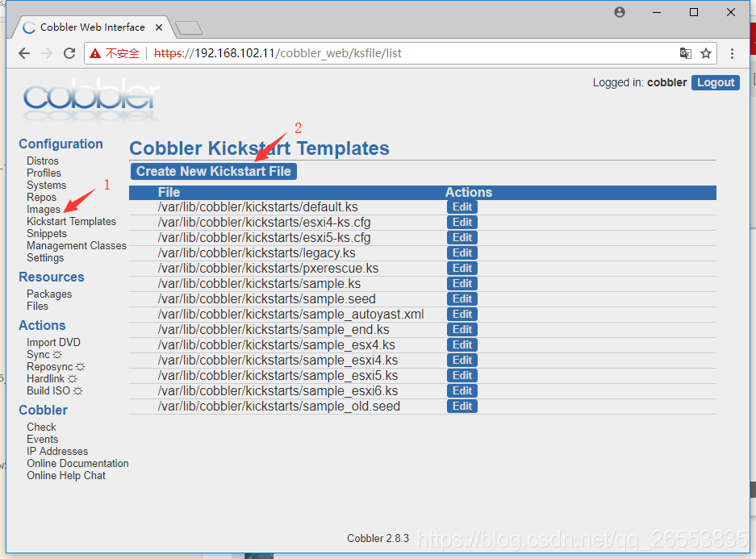
Task: Click the Cobbler 2.8.3 version text
Action: point(378,538)
